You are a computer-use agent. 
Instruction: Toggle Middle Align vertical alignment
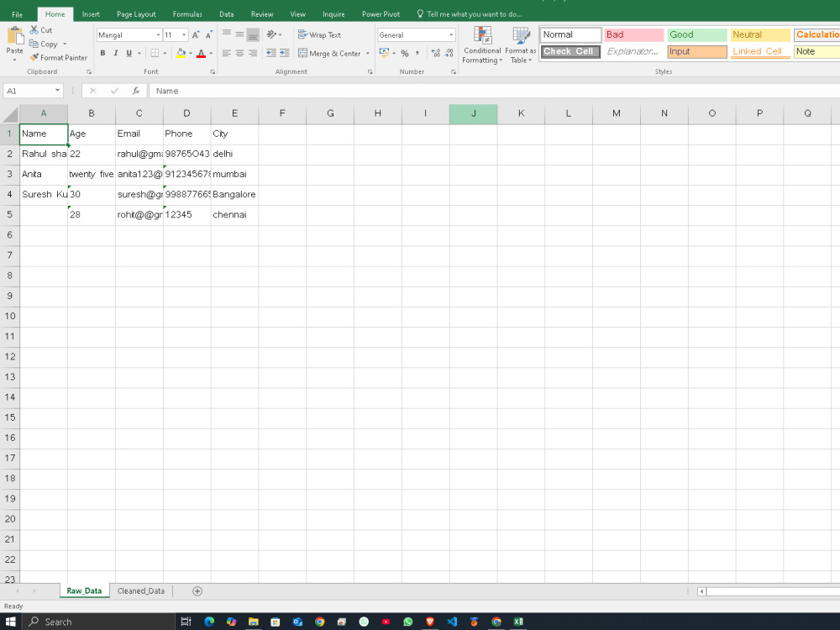239,34
